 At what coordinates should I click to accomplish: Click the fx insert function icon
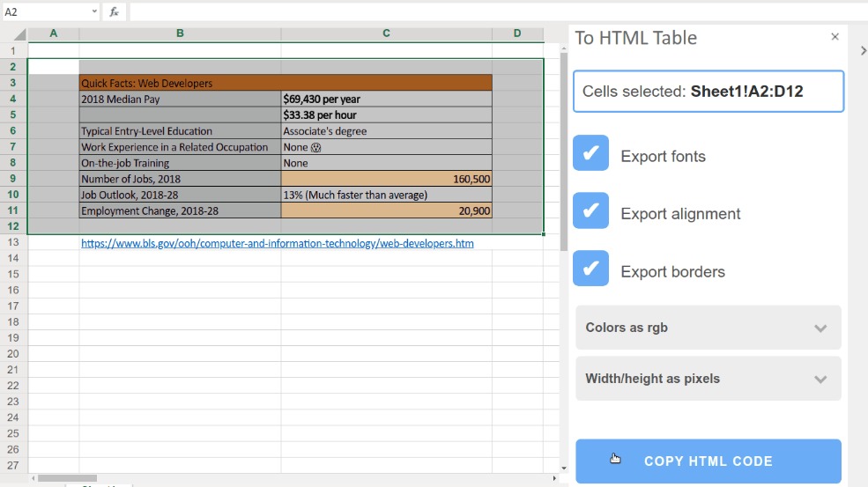pos(115,12)
